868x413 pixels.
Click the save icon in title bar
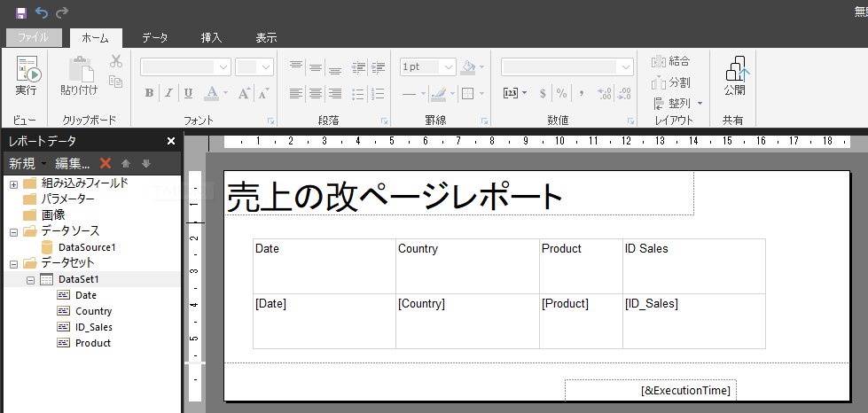click(x=21, y=12)
